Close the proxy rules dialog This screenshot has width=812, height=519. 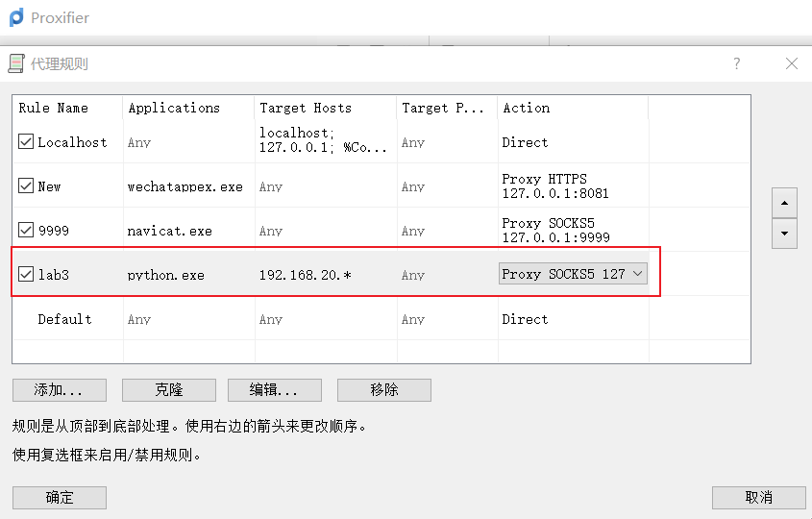[x=791, y=63]
